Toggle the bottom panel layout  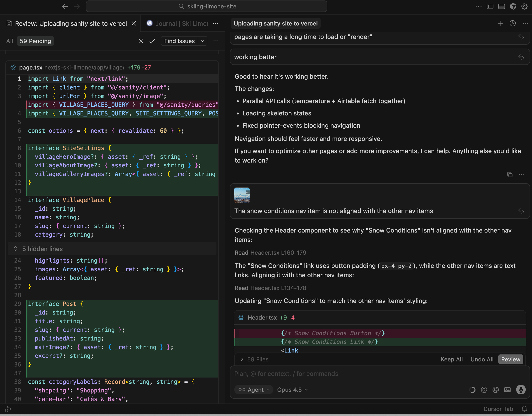pos(501,6)
